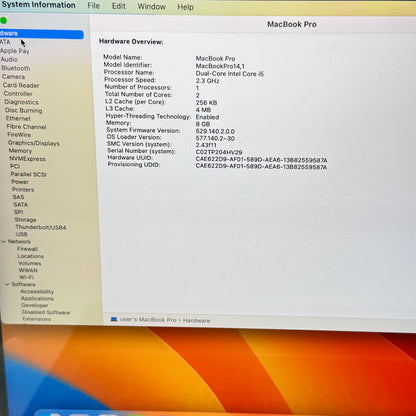416x416 pixels.
Task: Select the Software category label
Action: (x=23, y=284)
